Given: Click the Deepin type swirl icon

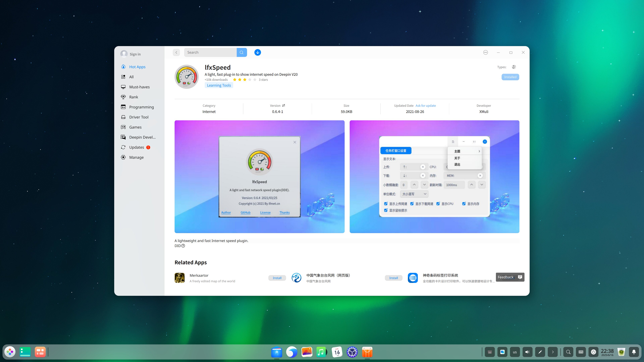Looking at the screenshot, I should tap(514, 67).
